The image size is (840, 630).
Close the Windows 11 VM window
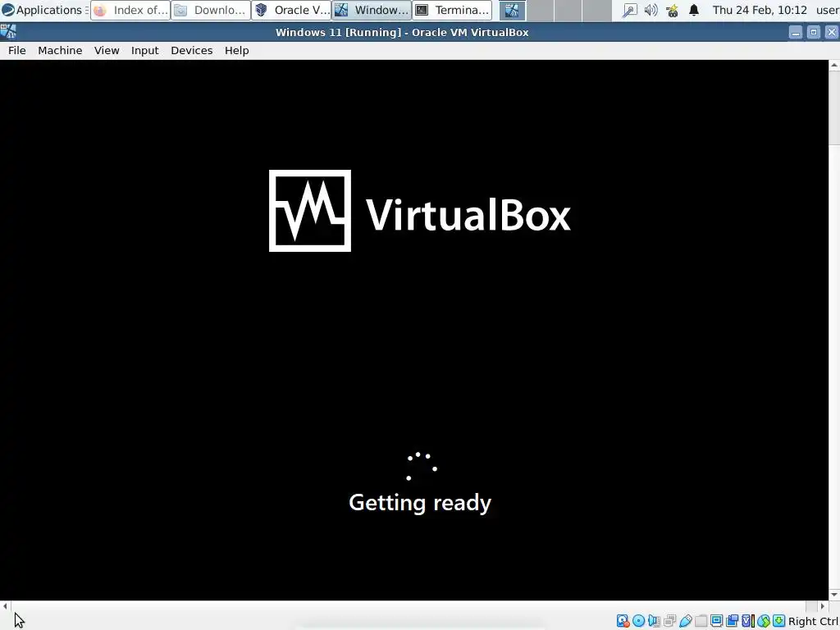point(832,32)
